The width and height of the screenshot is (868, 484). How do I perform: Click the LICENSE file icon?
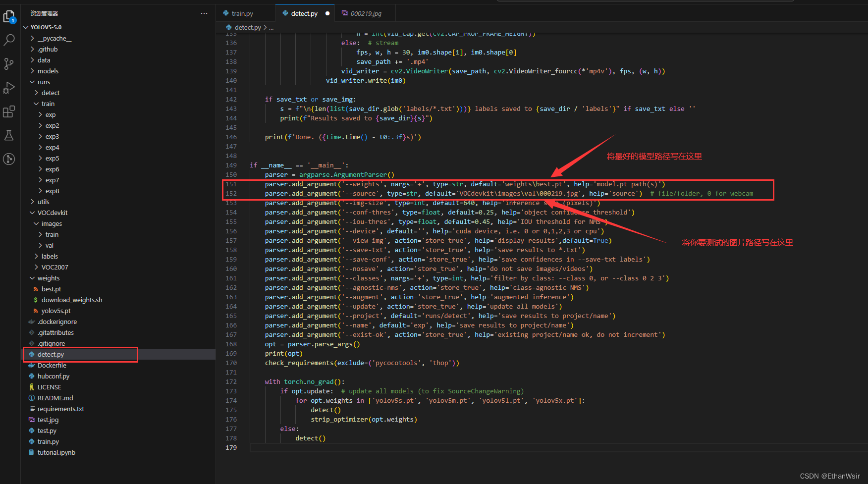coord(32,387)
